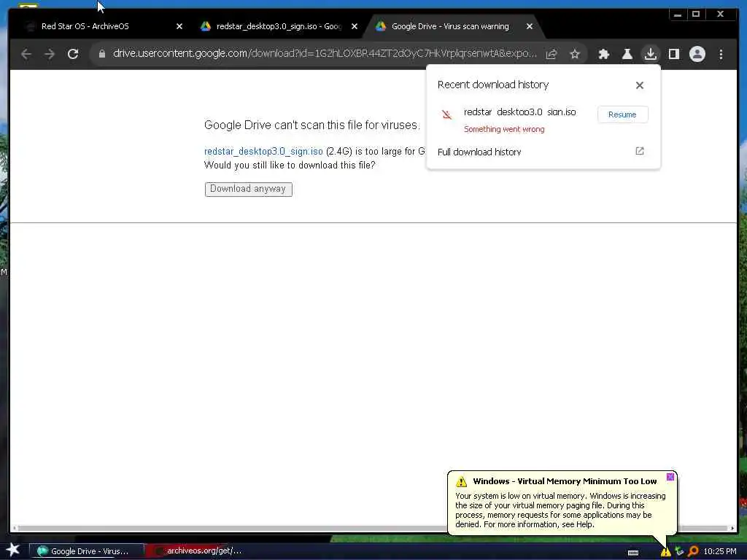Click the Download anyway button
The image size is (747, 560).
pos(248,189)
